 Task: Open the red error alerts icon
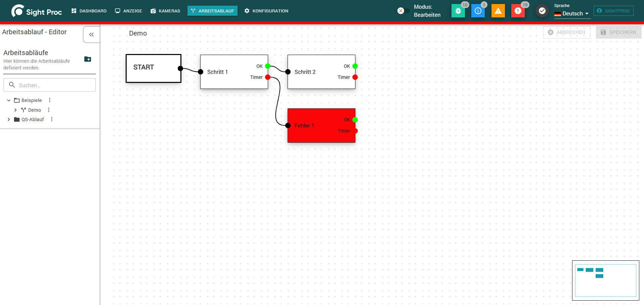pyautogui.click(x=518, y=11)
